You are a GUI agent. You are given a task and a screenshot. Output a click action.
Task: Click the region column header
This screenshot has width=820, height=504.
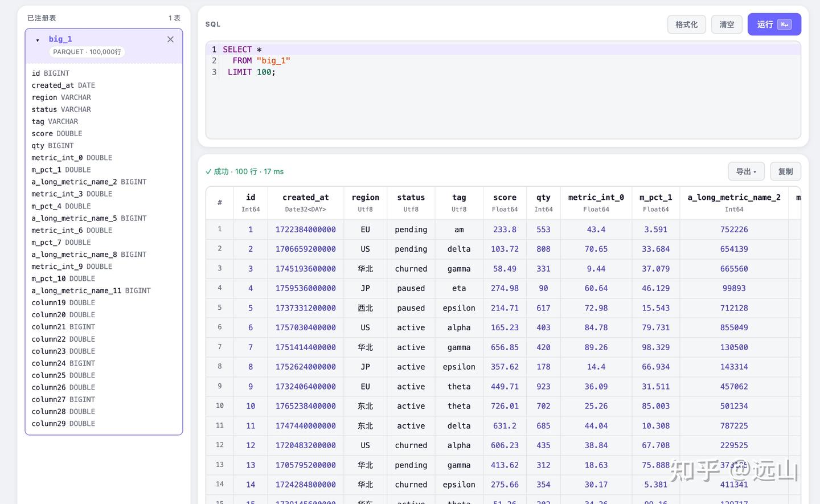(366, 203)
